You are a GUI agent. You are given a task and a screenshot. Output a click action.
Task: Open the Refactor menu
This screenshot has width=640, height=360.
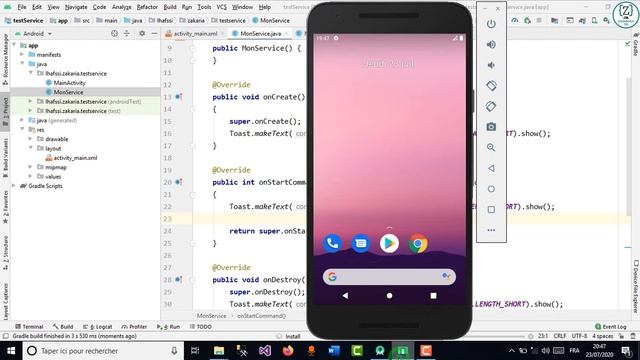tap(147, 7)
